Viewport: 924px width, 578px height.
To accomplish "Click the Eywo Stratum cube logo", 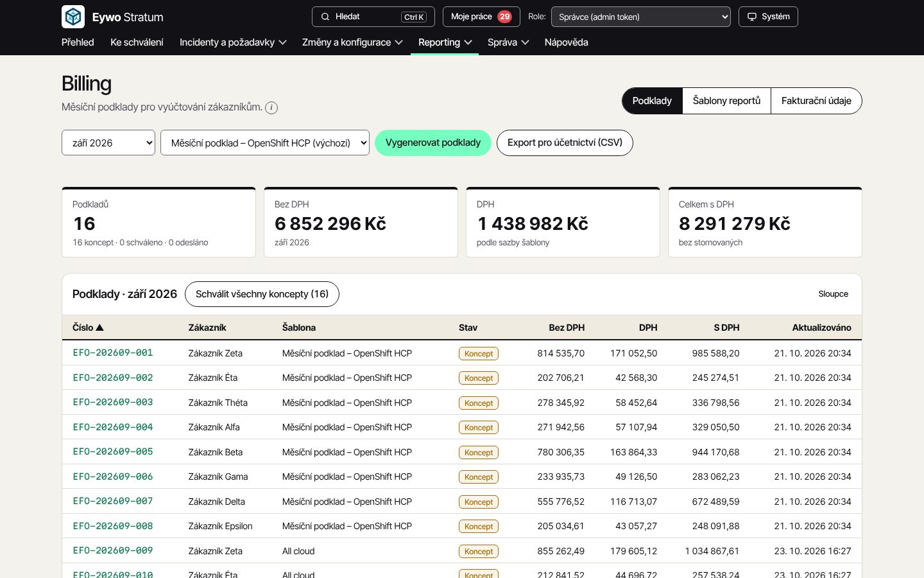I will coord(73,17).
